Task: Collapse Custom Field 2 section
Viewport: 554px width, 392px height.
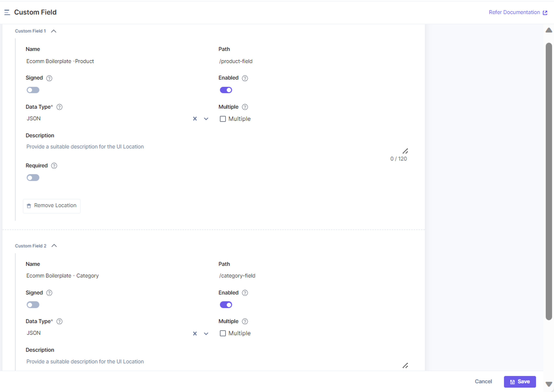Action: point(54,246)
